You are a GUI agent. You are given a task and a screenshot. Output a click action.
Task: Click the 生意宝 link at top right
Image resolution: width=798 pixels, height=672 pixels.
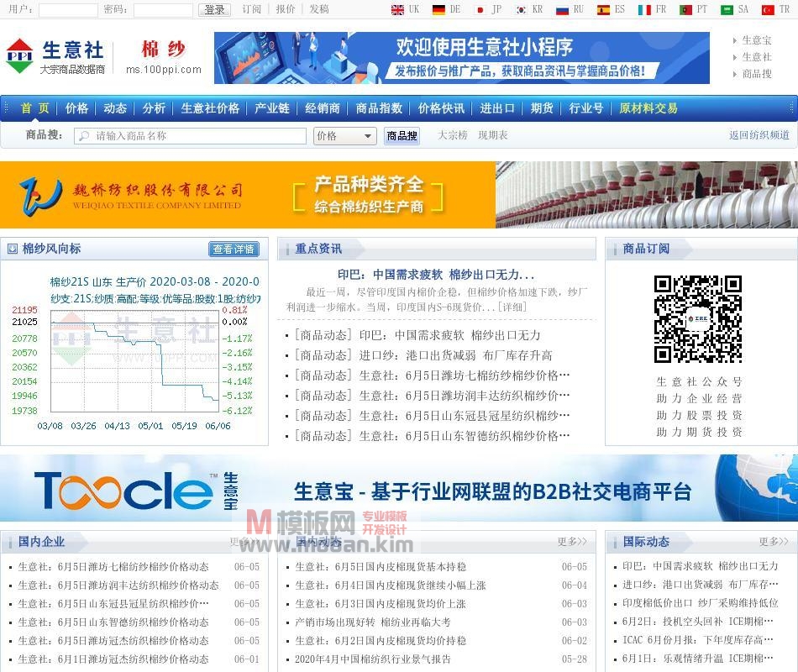[x=757, y=40]
